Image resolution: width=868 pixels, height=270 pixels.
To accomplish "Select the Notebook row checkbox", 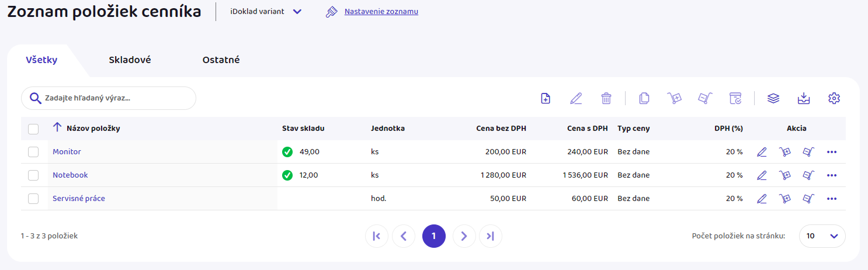I will [33, 175].
